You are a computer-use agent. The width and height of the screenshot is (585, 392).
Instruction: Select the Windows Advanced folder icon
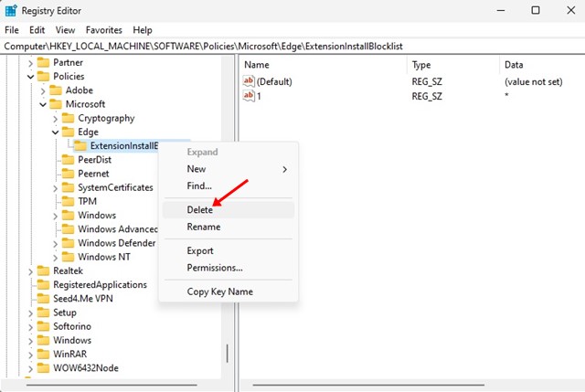tap(68, 229)
